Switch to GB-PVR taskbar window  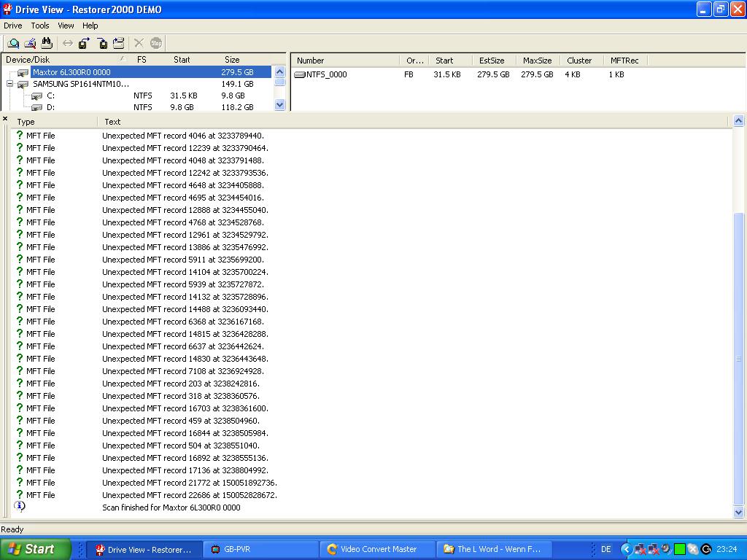click(260, 549)
